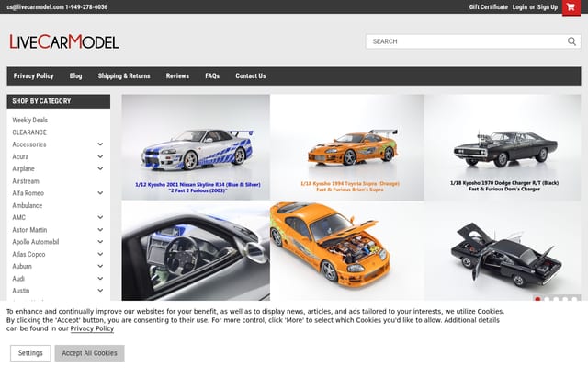Expand the AMC category chevron
Screen dimensions: 588x368
tap(100, 217)
